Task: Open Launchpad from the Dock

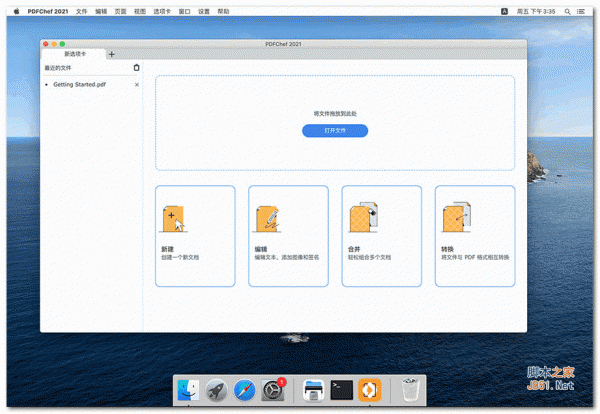Action: [216, 390]
